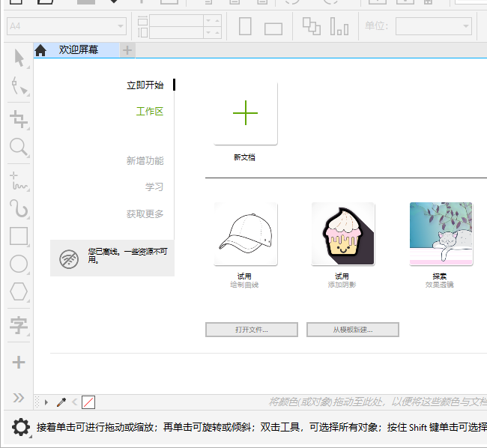Select the no-color swatch
The width and height of the screenshot is (487, 448).
(88, 402)
